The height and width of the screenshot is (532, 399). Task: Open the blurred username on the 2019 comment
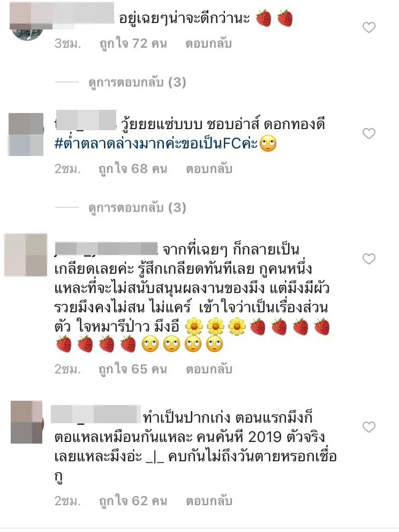point(96,414)
